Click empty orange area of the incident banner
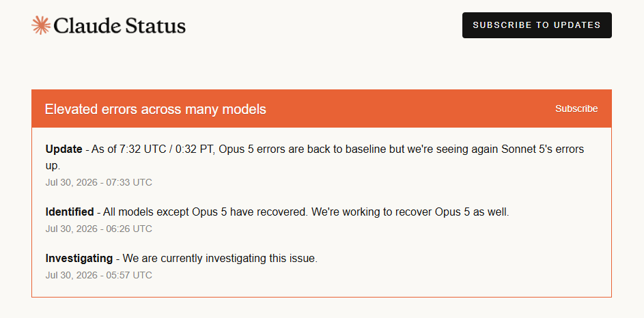 tap(410, 109)
